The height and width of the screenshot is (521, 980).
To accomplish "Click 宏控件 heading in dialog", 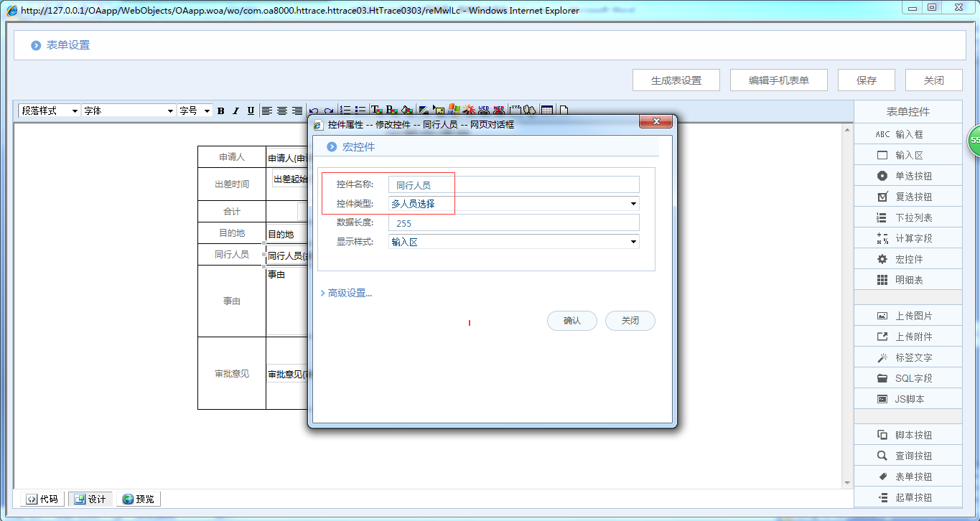I will pyautogui.click(x=358, y=147).
